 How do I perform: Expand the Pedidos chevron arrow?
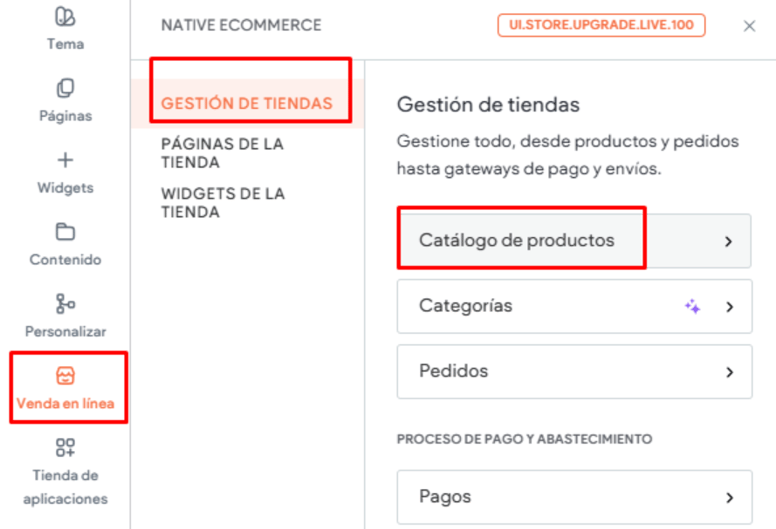point(729,372)
